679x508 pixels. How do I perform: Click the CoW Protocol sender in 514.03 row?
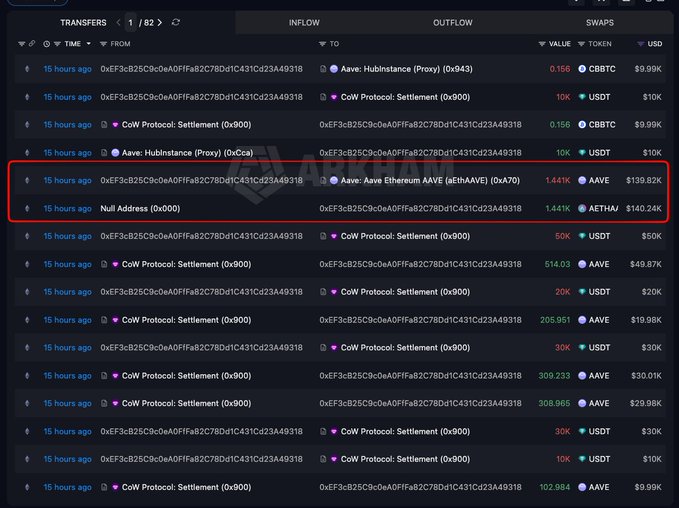point(186,264)
